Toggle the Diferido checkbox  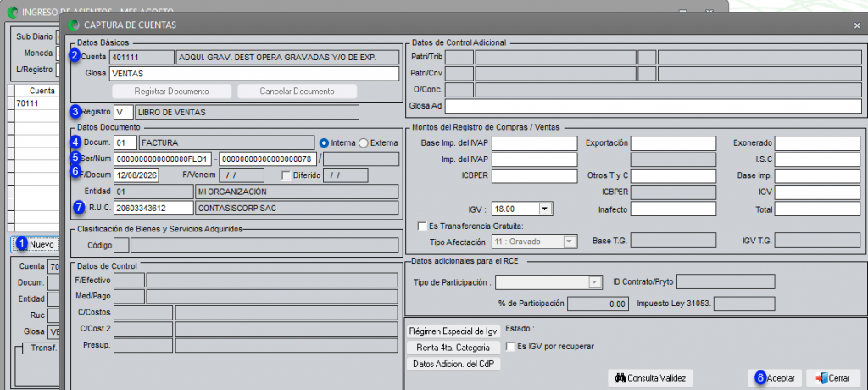click(x=287, y=175)
